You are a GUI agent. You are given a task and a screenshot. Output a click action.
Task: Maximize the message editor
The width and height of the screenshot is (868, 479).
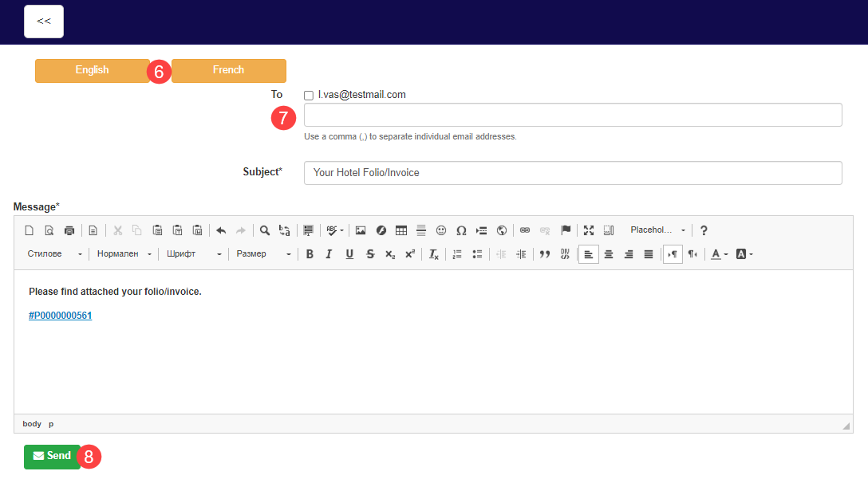point(589,230)
